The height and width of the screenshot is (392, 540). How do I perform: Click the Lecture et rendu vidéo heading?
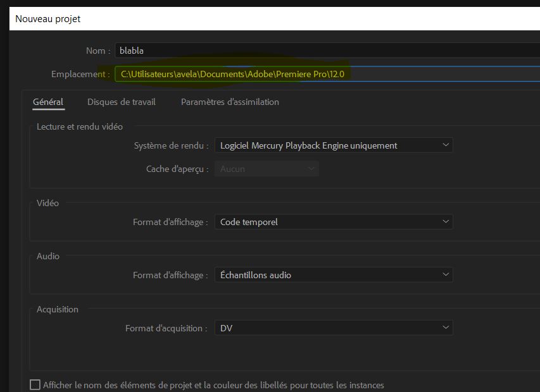(x=80, y=126)
